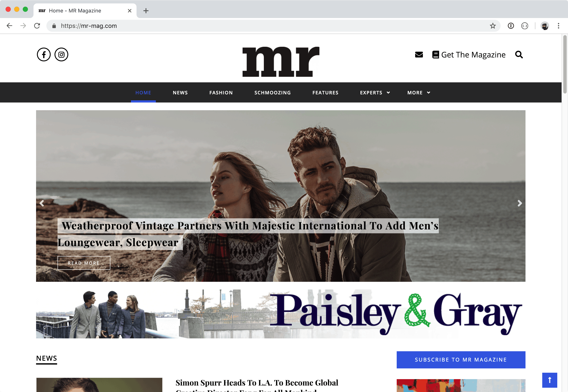Click the Read More button on slider

click(x=84, y=263)
